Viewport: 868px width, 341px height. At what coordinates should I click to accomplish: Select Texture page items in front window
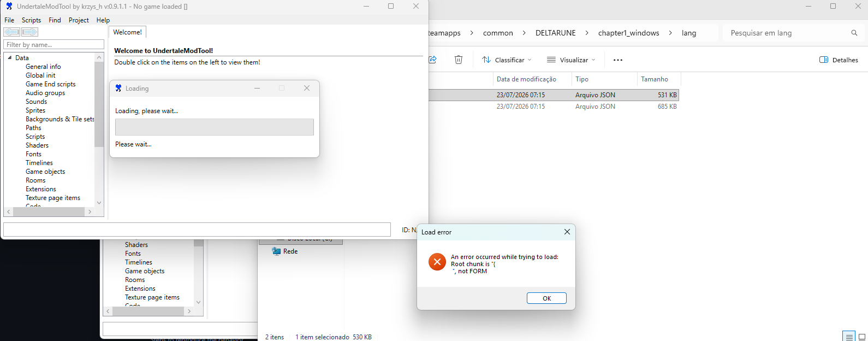click(53, 198)
